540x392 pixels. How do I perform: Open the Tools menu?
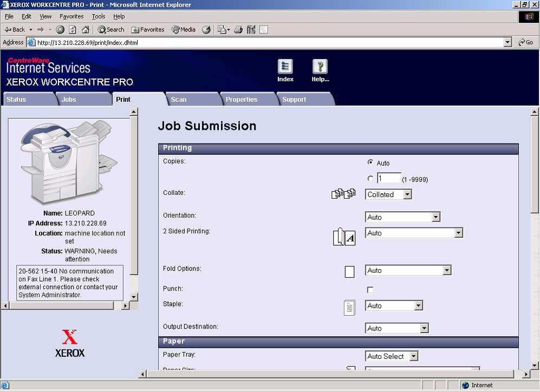[x=99, y=17]
